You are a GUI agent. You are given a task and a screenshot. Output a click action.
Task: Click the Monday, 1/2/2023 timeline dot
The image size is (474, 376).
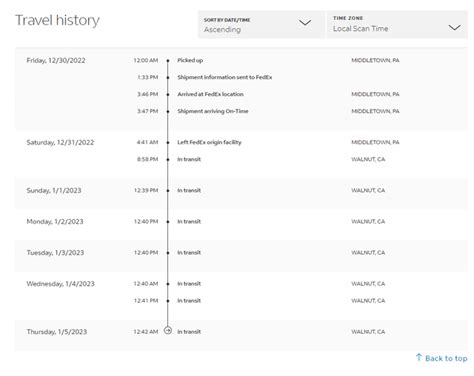pyautogui.click(x=168, y=222)
